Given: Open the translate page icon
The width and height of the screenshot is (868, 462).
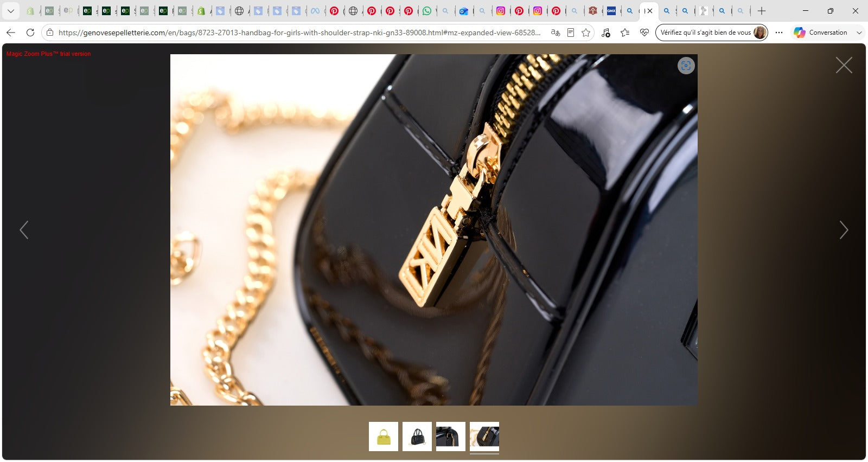Looking at the screenshot, I should (555, 33).
